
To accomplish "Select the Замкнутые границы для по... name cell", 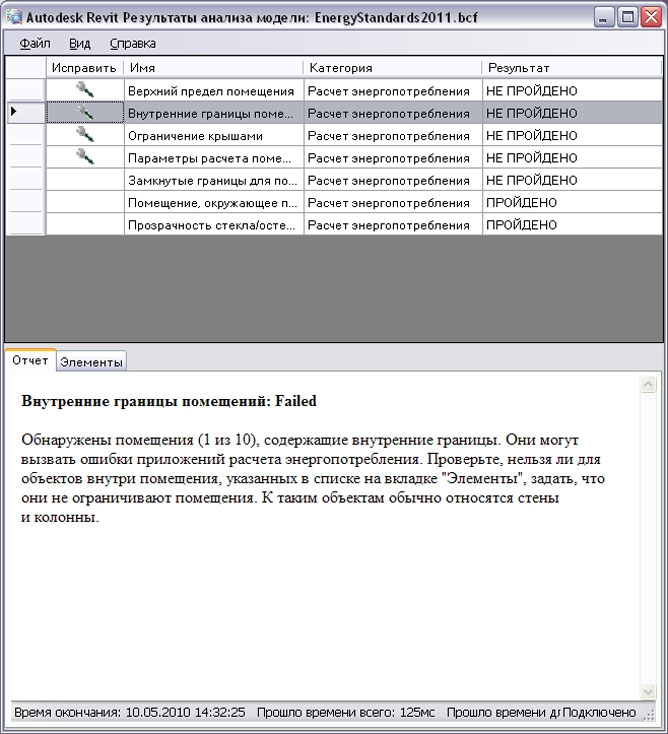I will coord(214,180).
